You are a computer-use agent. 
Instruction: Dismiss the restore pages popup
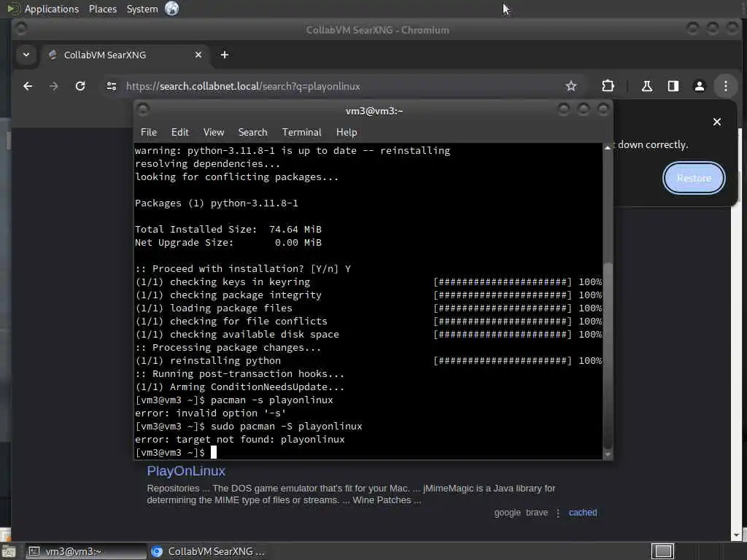point(716,122)
